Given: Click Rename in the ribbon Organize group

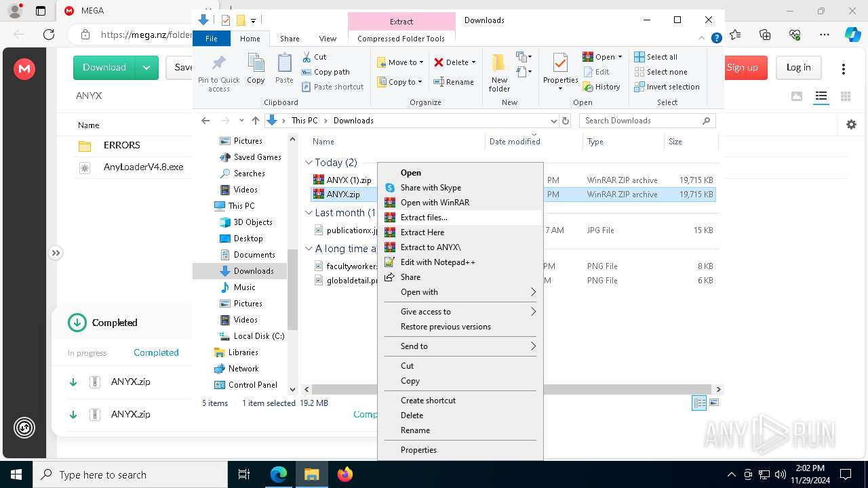Looking at the screenshot, I should (454, 82).
